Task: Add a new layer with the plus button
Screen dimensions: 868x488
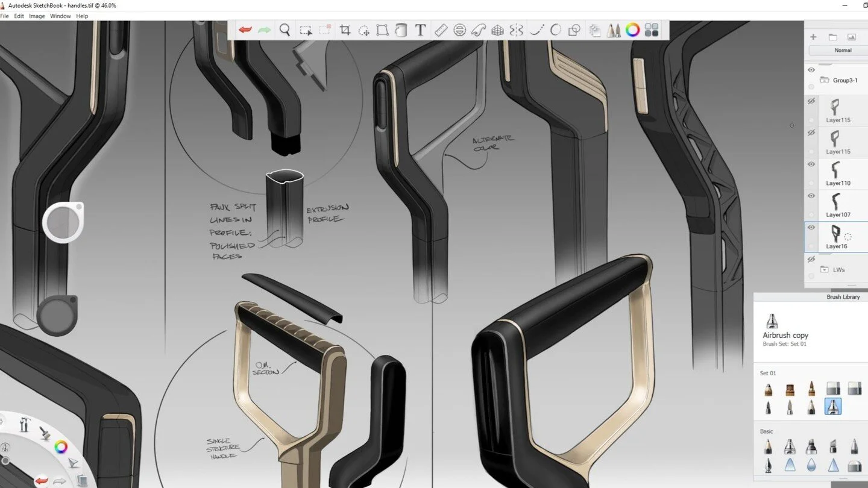Action: 813,37
